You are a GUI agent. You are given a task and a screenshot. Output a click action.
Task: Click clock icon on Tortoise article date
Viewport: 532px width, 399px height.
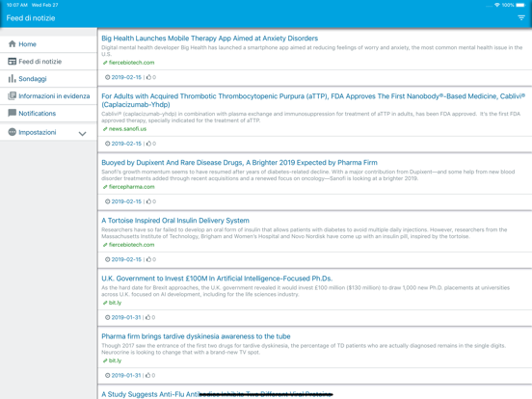click(107, 259)
